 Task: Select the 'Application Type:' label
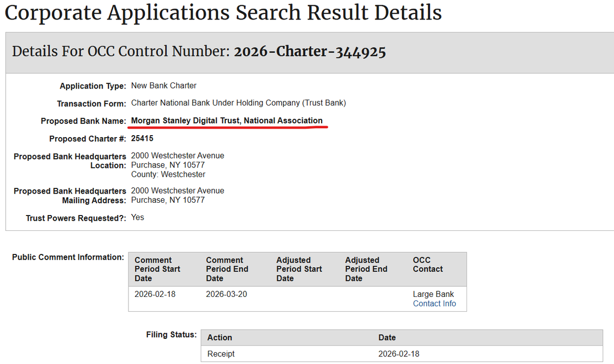click(93, 86)
